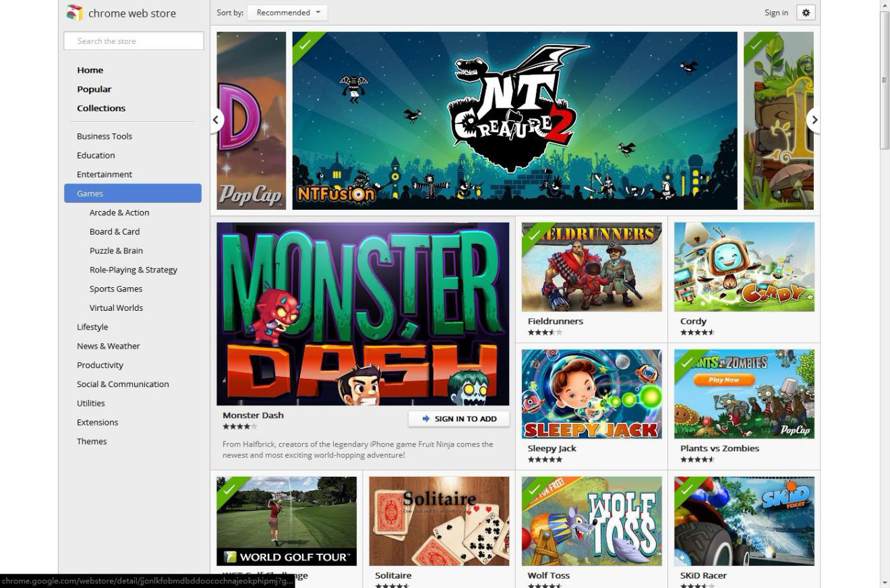Go to previous carousel banner arrow
The image size is (890, 588).
coord(216,120)
